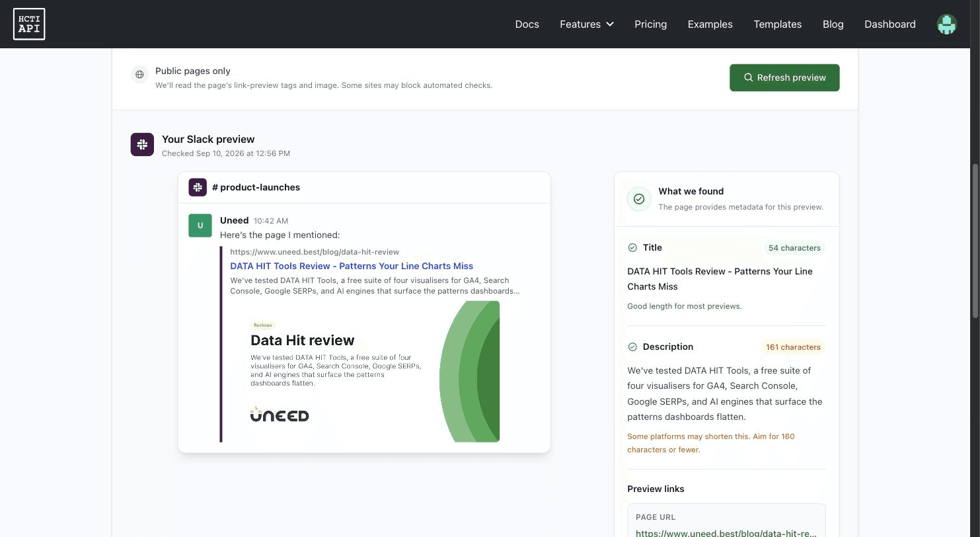
Task: Click the What we found heading
Action: pyautogui.click(x=691, y=191)
